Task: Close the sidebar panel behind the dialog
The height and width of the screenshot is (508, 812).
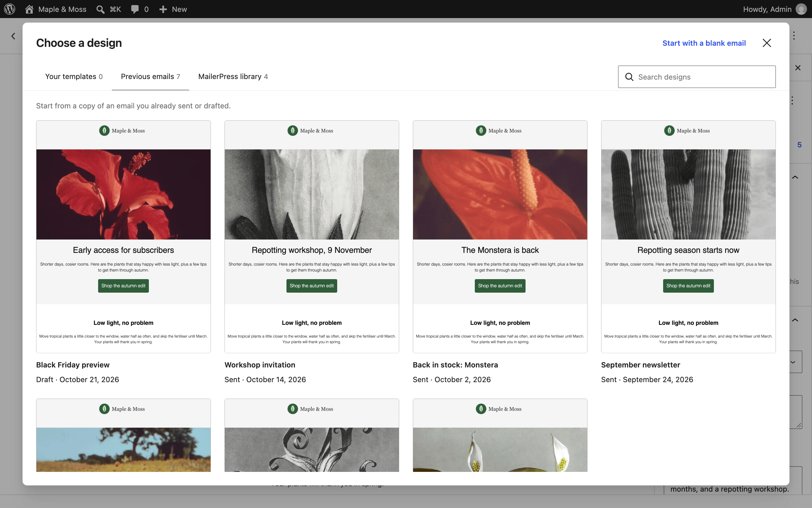Action: point(798,68)
